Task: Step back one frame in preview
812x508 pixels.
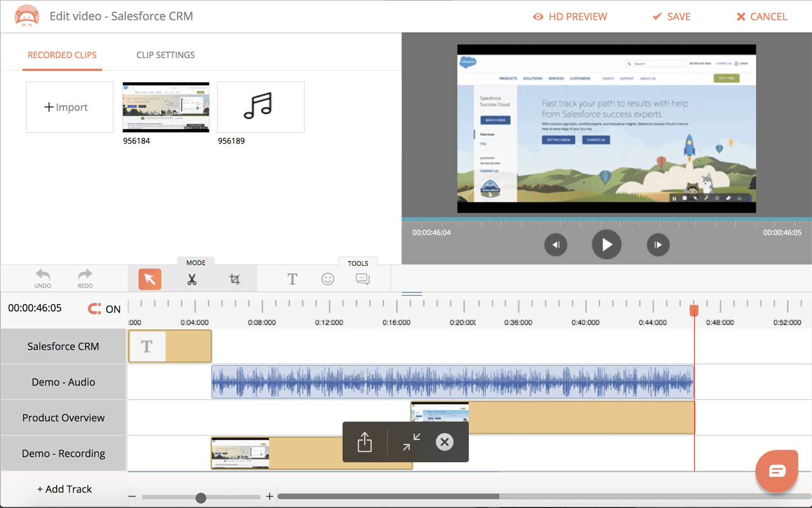Action: [x=556, y=244]
